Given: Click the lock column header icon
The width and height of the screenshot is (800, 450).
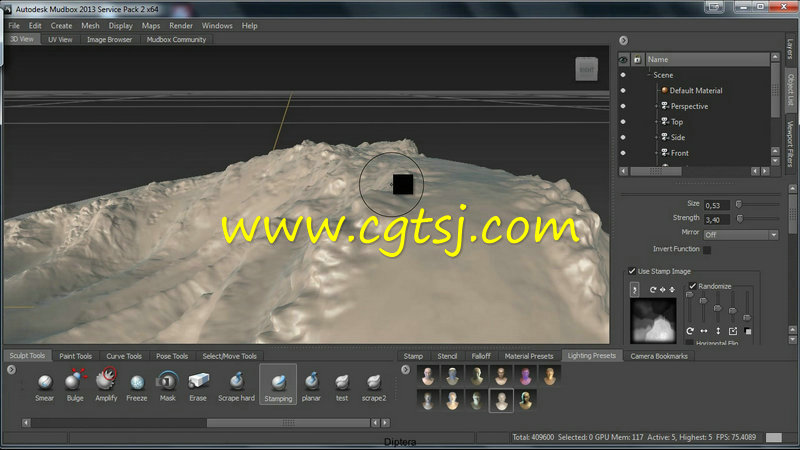Looking at the screenshot, I should click(637, 60).
